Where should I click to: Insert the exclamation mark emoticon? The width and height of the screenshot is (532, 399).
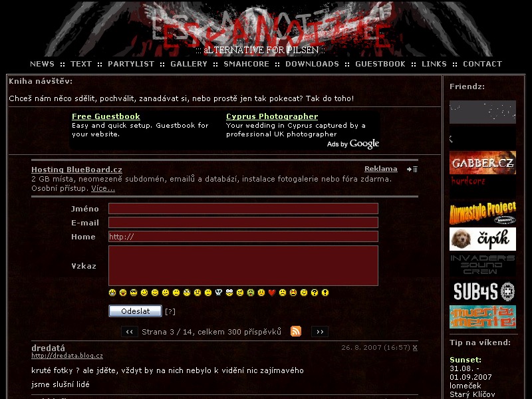click(x=325, y=293)
